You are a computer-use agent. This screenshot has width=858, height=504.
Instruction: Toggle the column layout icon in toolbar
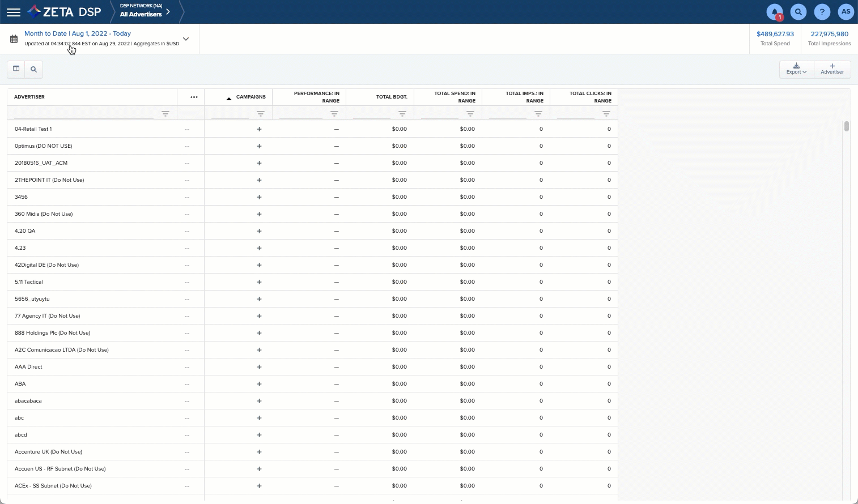click(x=16, y=69)
